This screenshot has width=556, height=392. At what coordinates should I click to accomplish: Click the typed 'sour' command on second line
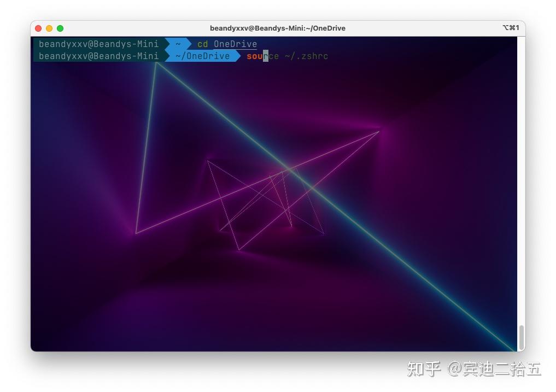257,56
